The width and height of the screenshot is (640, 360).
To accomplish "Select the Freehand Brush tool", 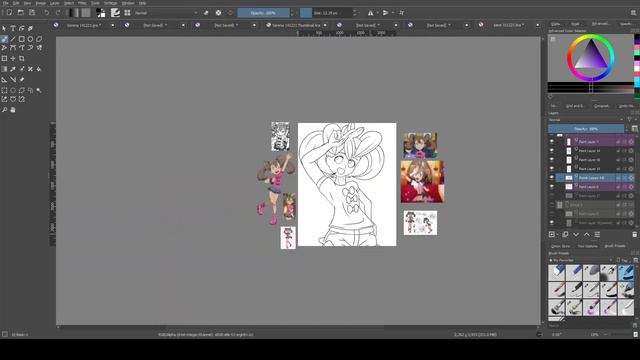I will (x=4, y=39).
